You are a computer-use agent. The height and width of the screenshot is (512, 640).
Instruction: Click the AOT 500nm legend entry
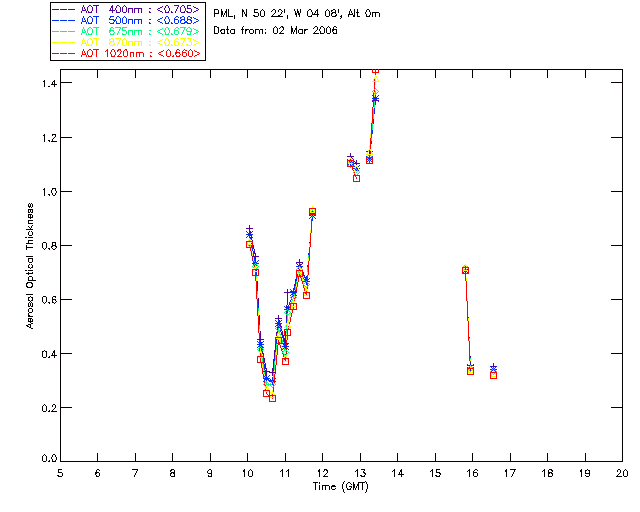(126, 20)
